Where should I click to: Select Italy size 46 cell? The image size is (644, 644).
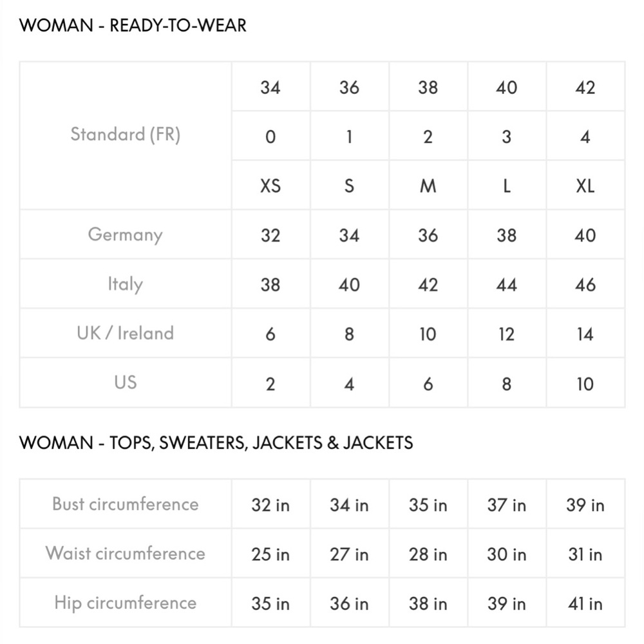585,285
